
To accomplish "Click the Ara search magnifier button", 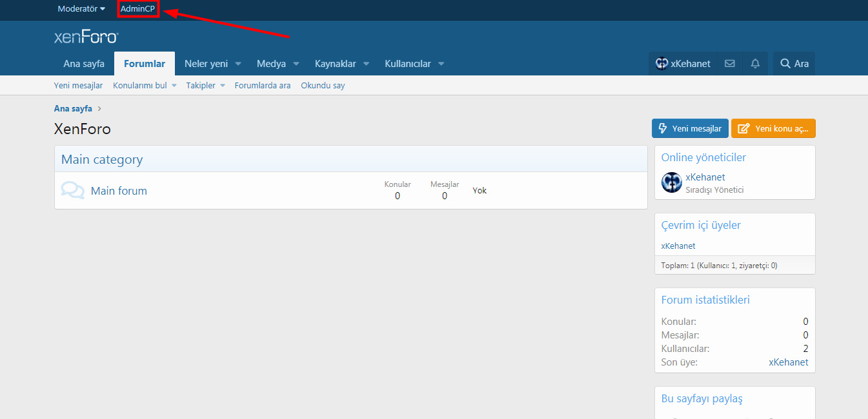I will click(x=794, y=64).
